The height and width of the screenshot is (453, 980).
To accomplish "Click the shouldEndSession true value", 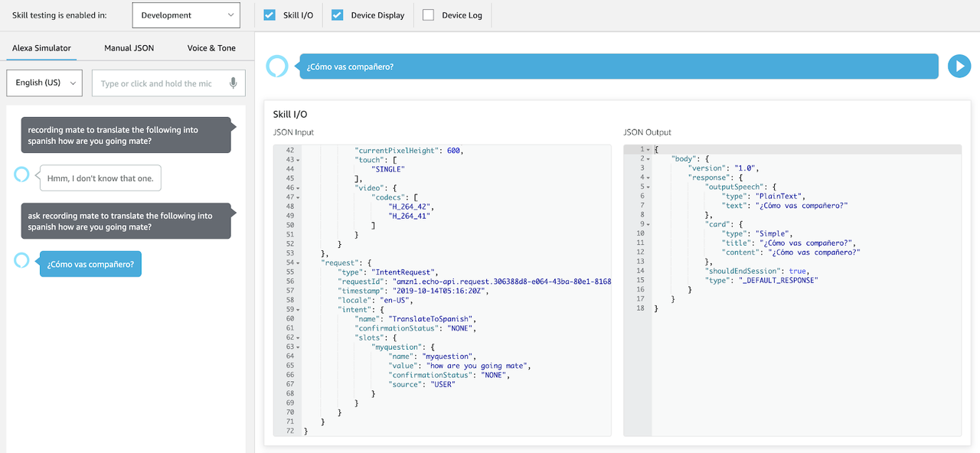I will (797, 271).
